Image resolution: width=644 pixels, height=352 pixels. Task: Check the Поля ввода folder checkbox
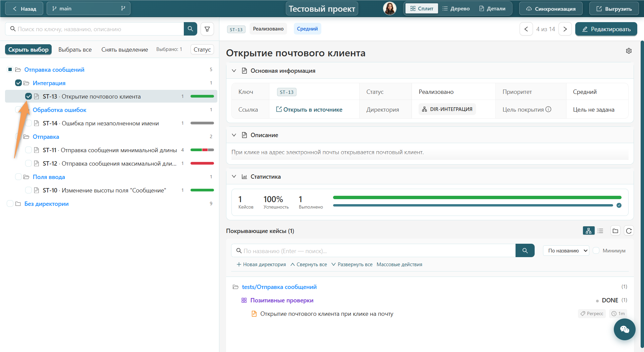(18, 177)
